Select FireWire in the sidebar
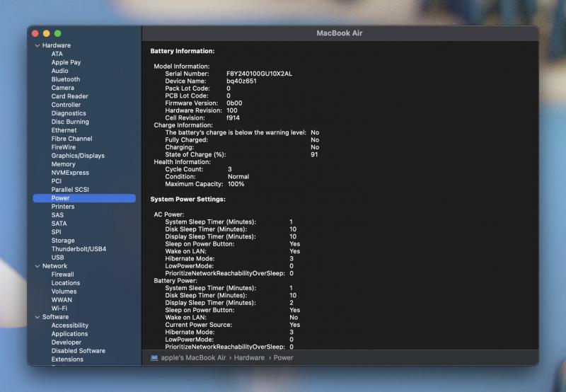 coord(64,147)
